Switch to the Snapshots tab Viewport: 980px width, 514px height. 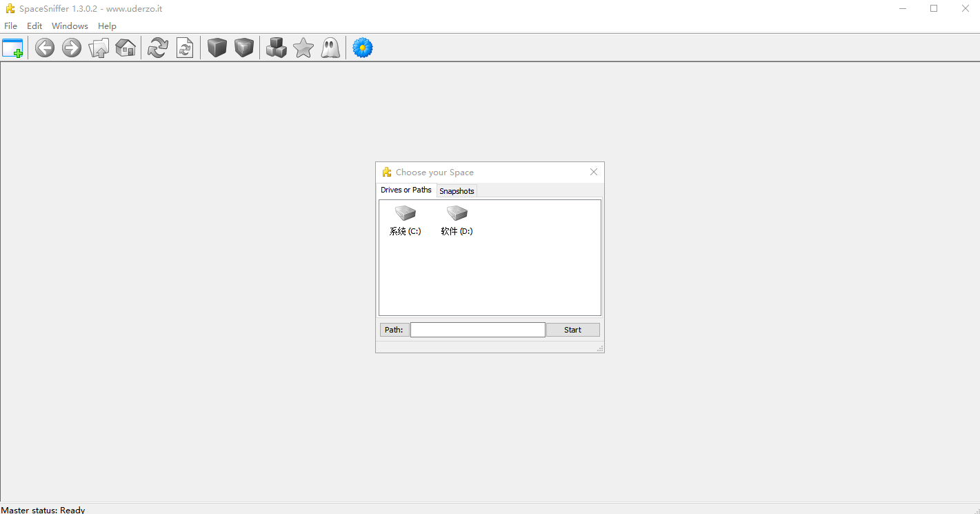(x=457, y=191)
